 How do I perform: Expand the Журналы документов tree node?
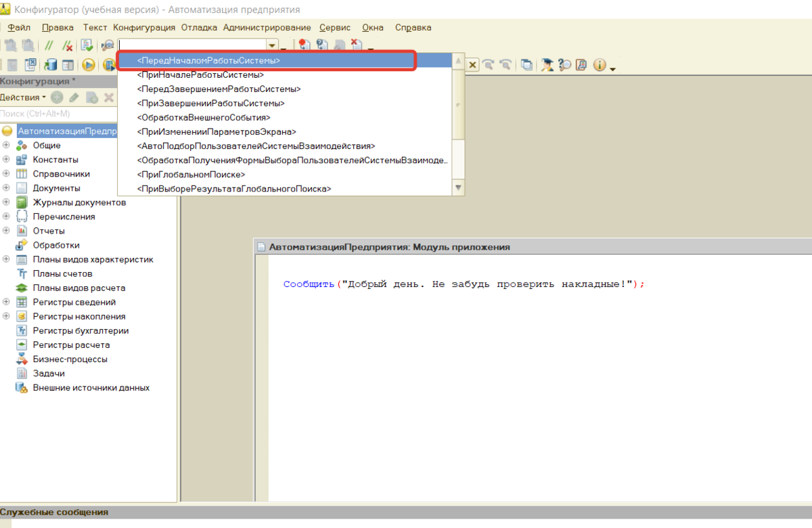click(x=6, y=202)
